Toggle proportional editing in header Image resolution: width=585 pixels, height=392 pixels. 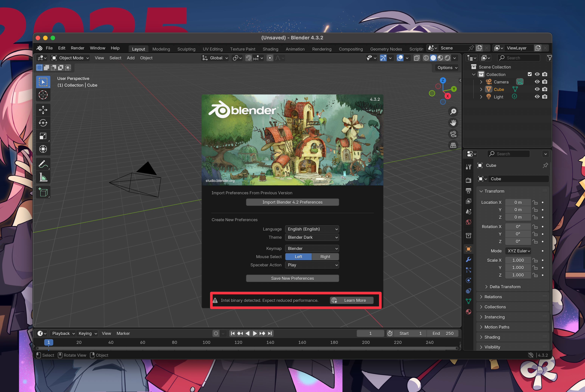(270, 58)
